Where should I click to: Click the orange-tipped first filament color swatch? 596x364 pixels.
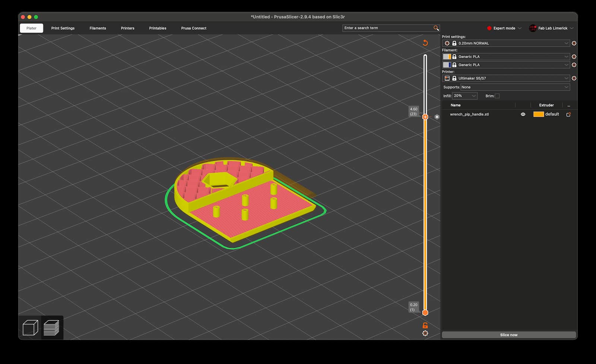(447, 57)
